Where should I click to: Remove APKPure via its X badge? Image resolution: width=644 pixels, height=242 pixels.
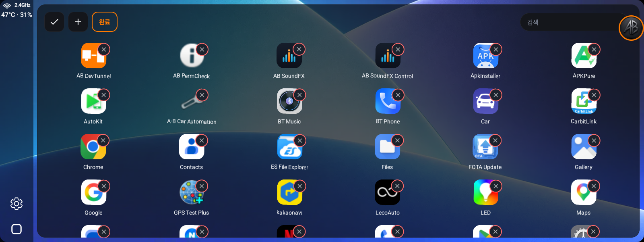(594, 49)
